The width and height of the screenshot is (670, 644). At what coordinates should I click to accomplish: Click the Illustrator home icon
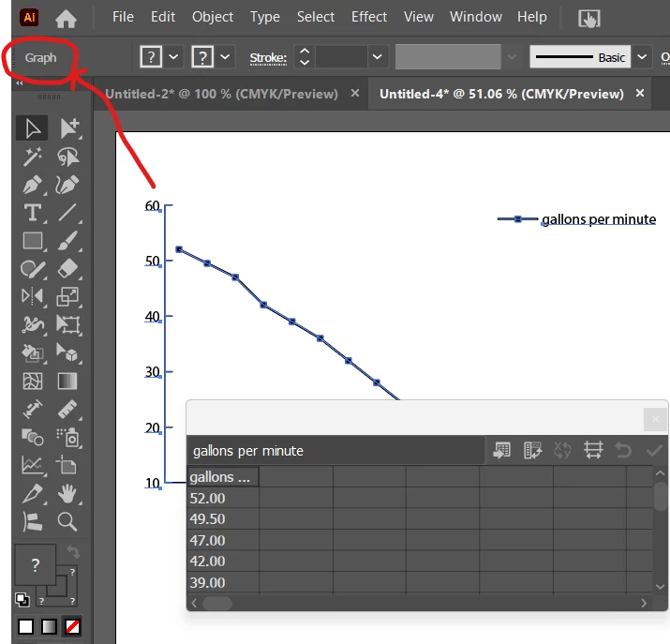pyautogui.click(x=66, y=19)
